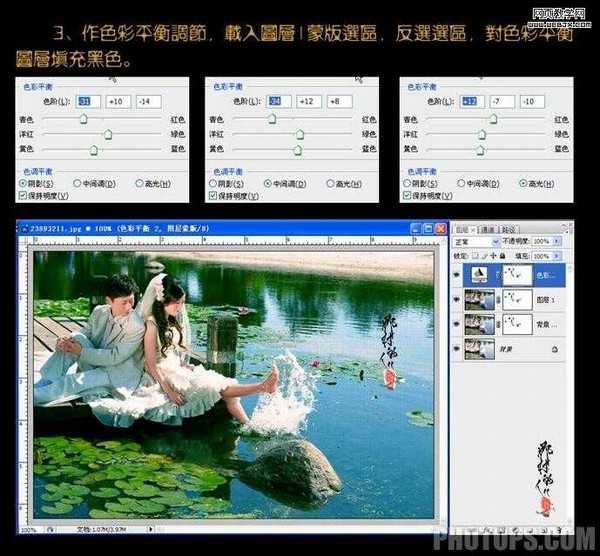The height and width of the screenshot is (556, 600).
Task: Click the Color Balance adjustment layer icon
Action: [480, 274]
